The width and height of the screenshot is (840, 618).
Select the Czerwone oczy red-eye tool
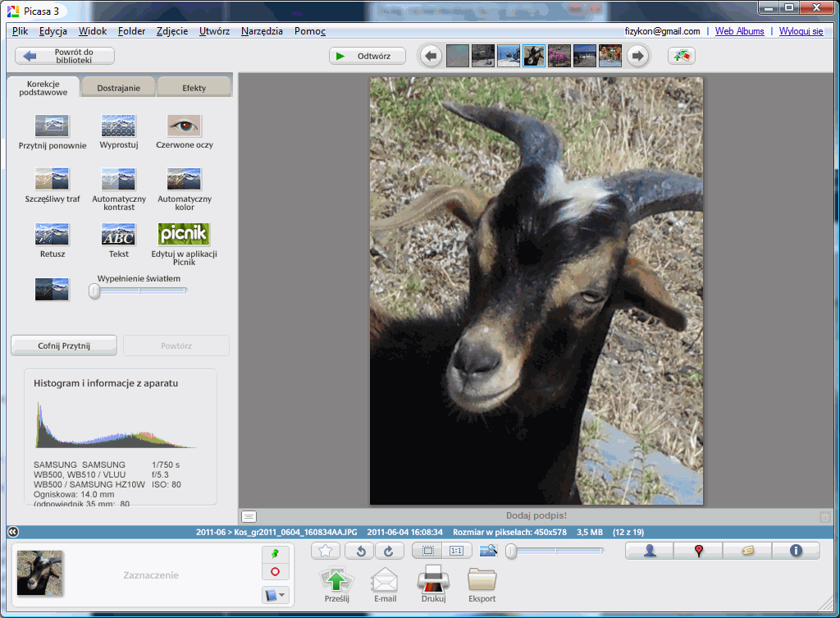pyautogui.click(x=184, y=126)
